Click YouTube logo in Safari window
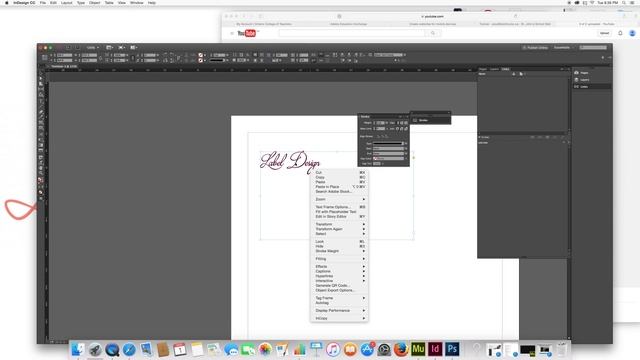Viewport: 640px width, 360px height. (247, 33)
